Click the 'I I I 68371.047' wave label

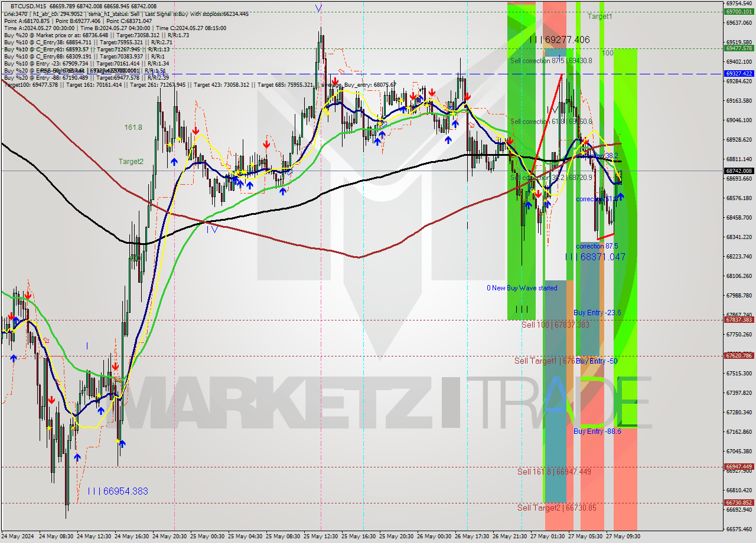pyautogui.click(x=595, y=257)
